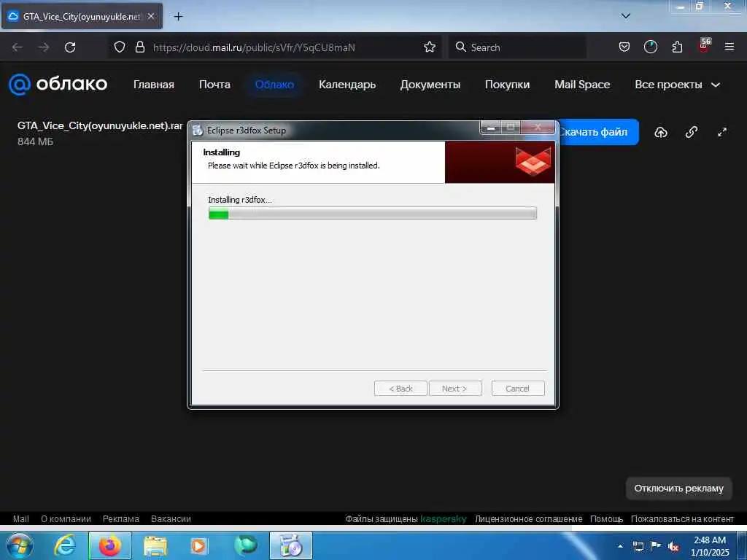This screenshot has width=747, height=560.
Task: Click the kaspersky footer link
Action: pyautogui.click(x=443, y=518)
